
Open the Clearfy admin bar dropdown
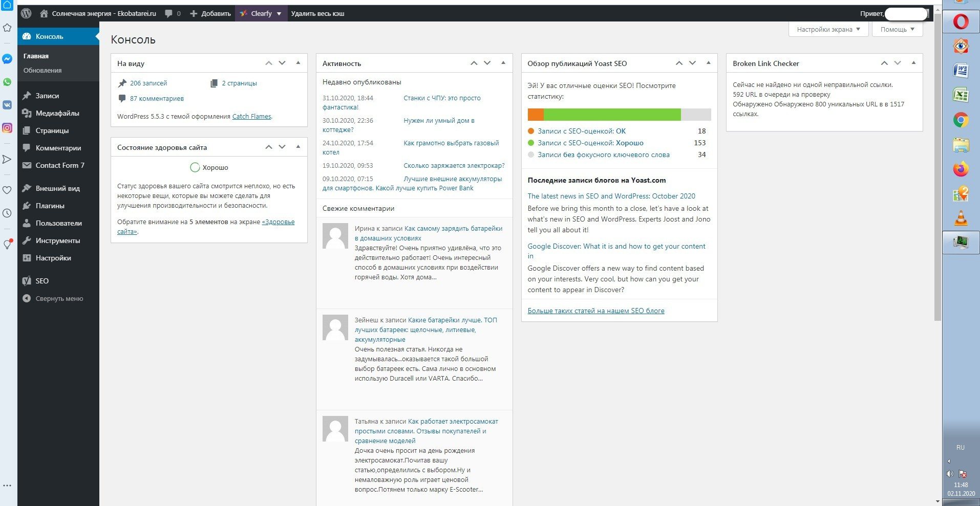[261, 14]
